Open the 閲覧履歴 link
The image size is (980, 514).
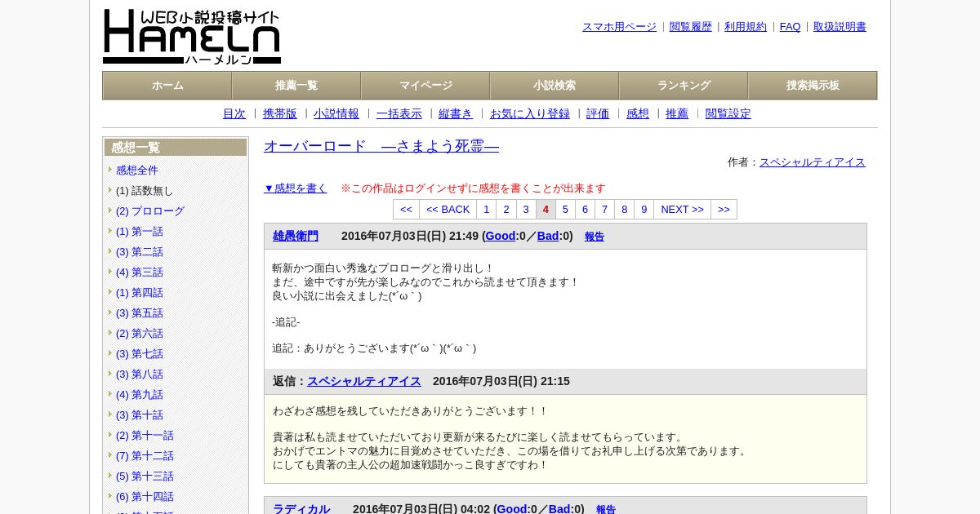[x=691, y=27]
